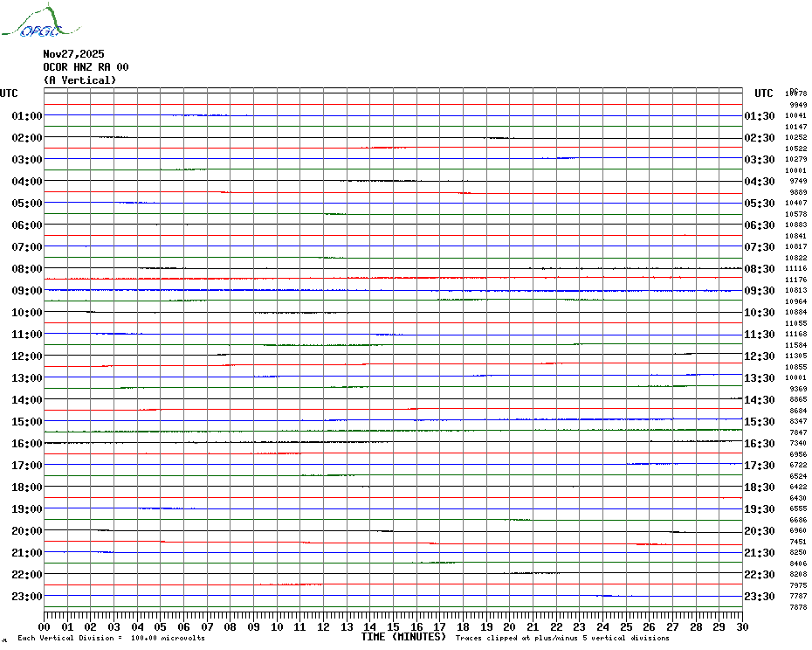Click the 06:00 time row label
The width and height of the screenshot is (812, 650).
[x=27, y=225]
